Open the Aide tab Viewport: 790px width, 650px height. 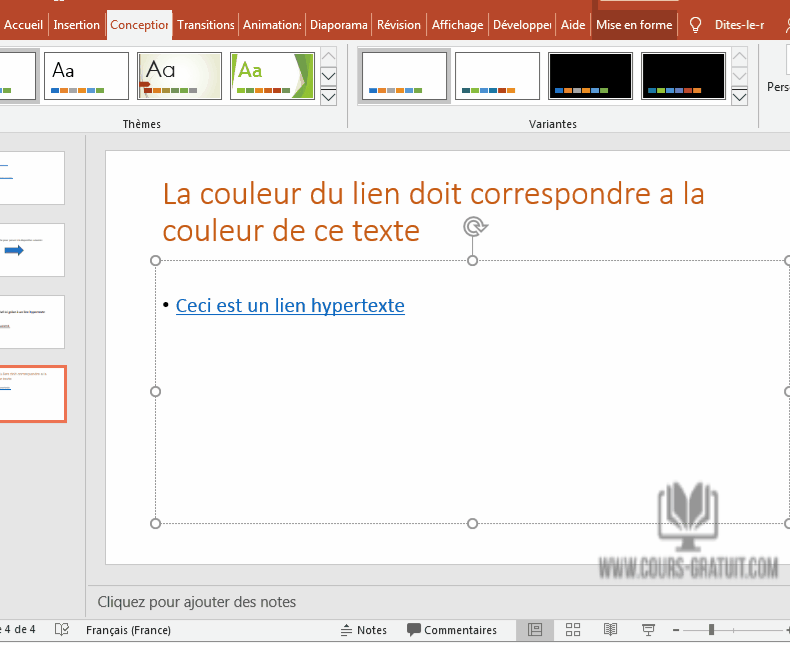pyautogui.click(x=573, y=25)
